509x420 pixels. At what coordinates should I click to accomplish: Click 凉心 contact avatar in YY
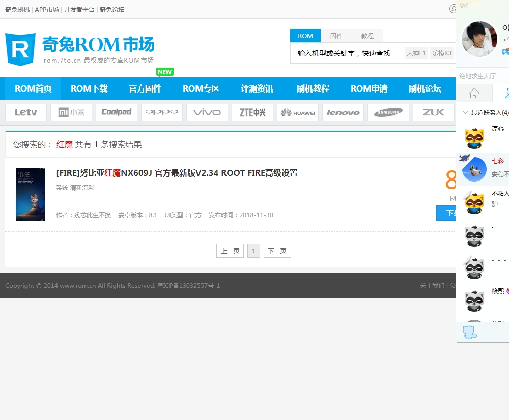coord(474,138)
